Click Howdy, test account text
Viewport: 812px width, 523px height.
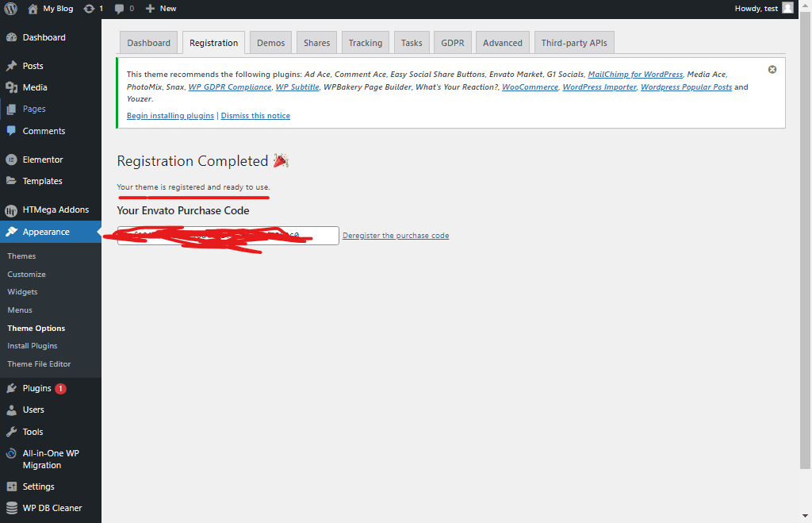pos(756,8)
